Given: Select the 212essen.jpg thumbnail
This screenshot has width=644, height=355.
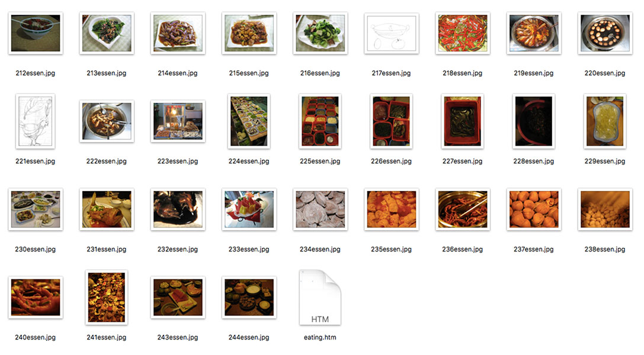Looking at the screenshot, I should [36, 33].
